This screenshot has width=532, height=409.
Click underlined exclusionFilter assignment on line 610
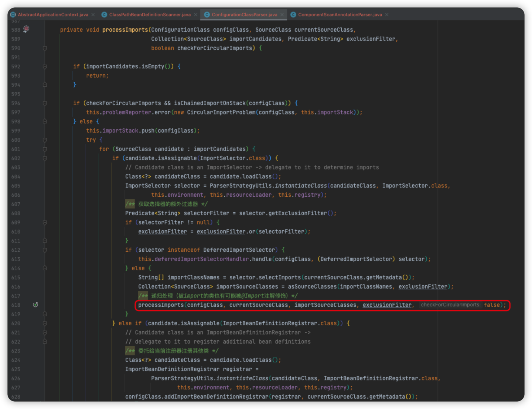tap(163, 231)
